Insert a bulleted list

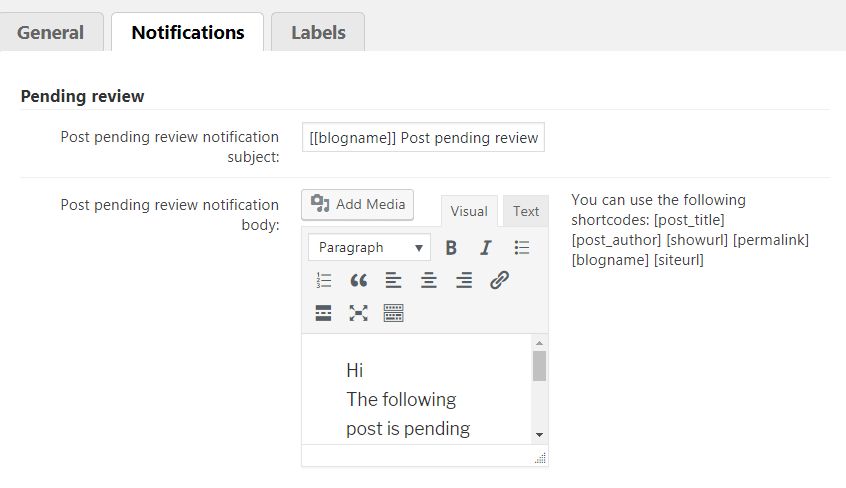coord(522,248)
